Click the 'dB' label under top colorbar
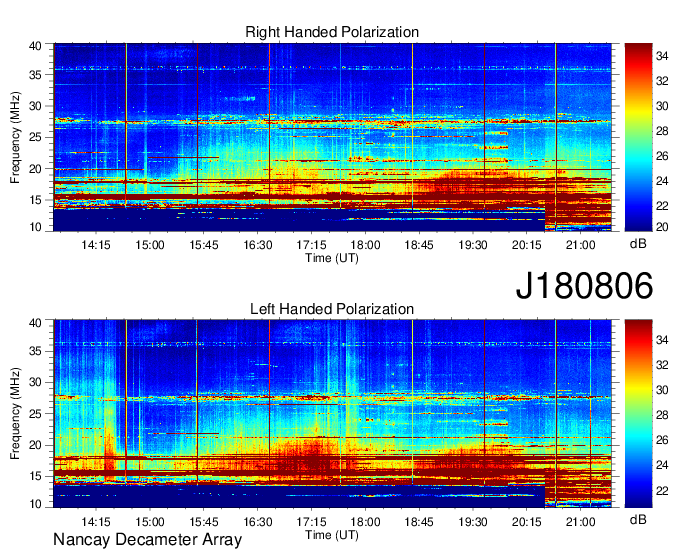This screenshot has height=552, width=680. click(x=638, y=244)
